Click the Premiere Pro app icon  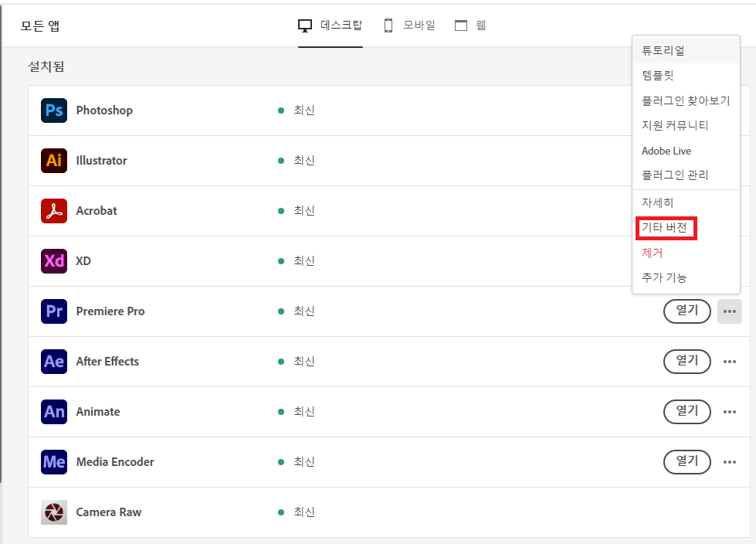point(54,311)
